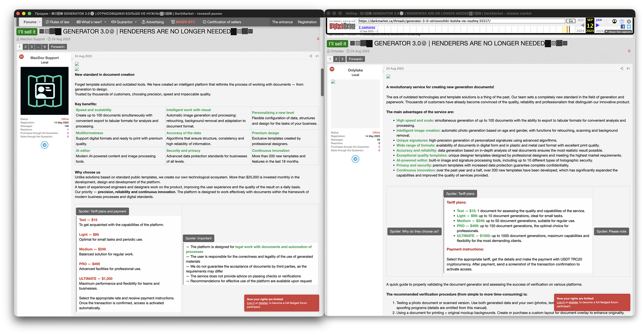Click the Wayback Machine logo
The image size is (644, 335).
point(342,25)
